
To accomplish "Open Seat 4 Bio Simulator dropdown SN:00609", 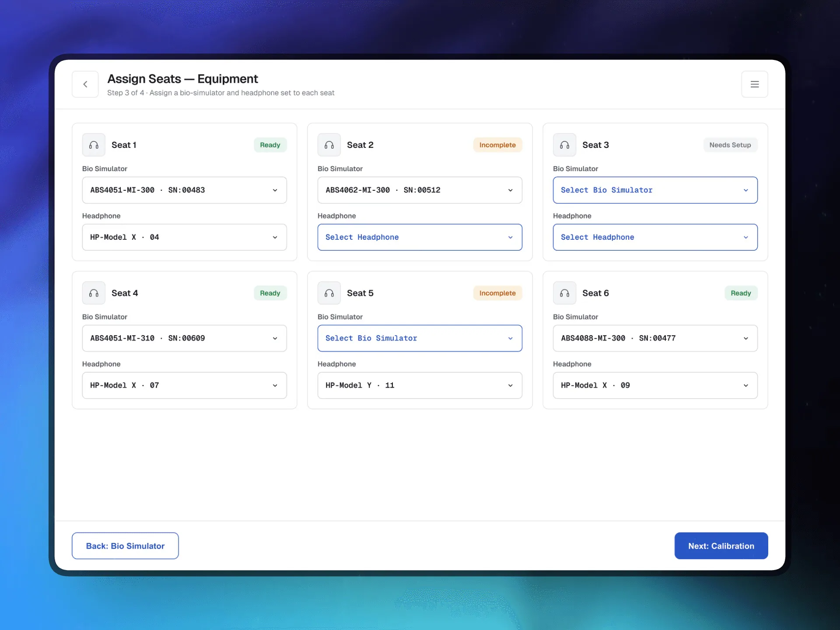I will click(184, 338).
